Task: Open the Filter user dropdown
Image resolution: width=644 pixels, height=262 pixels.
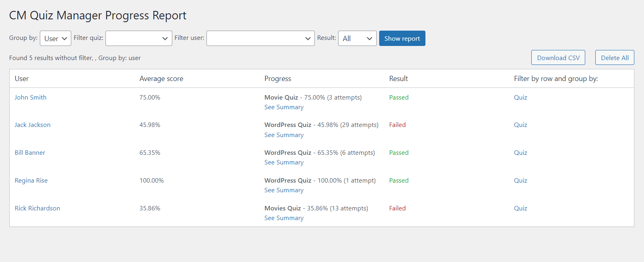Action: click(260, 38)
